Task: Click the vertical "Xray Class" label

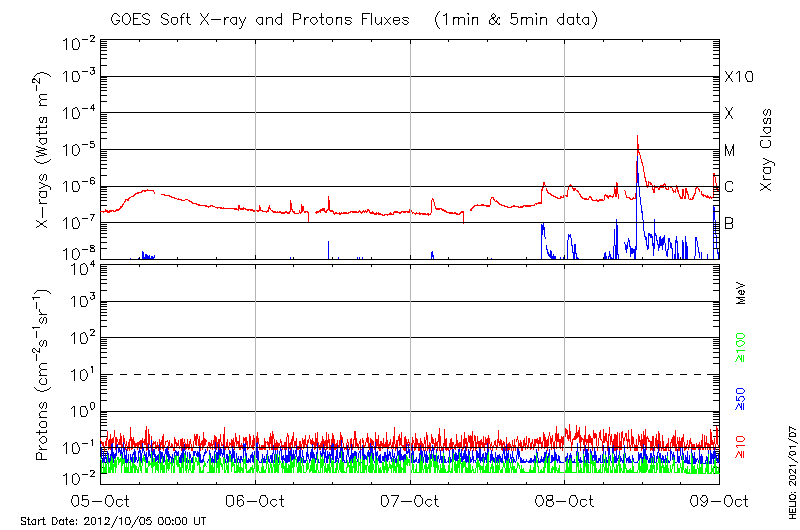Action: pos(767,150)
